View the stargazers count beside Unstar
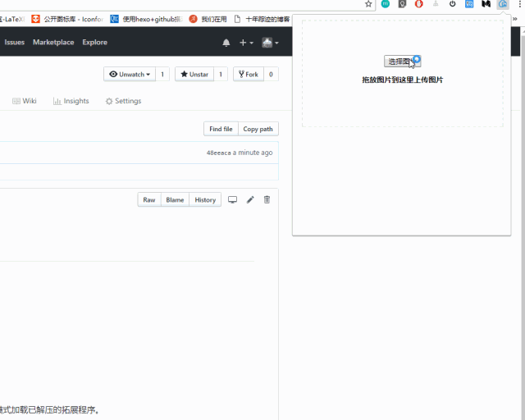The image size is (525, 420). point(221,75)
